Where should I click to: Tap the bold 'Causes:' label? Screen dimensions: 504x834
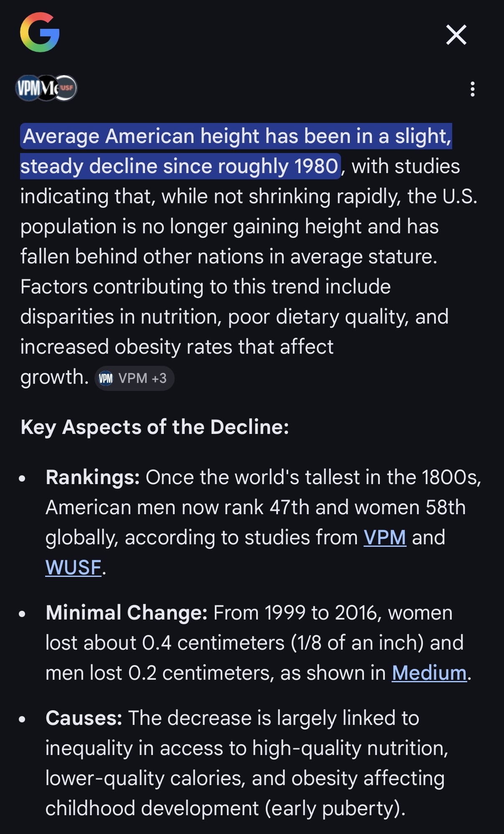[84, 718]
